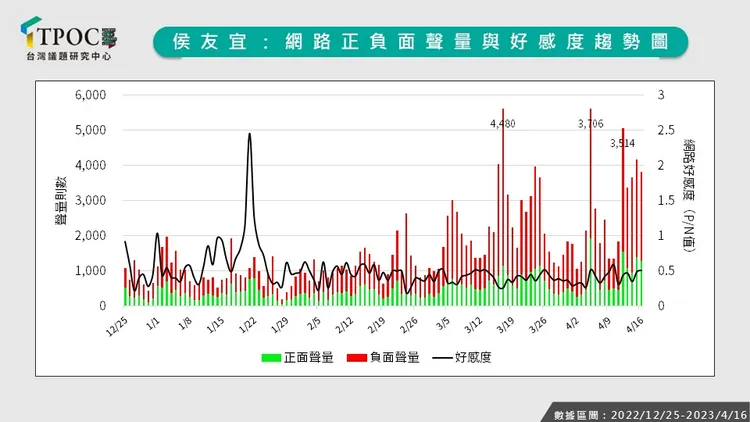This screenshot has height=422, width=750.
Task: Click the 3,514 data label
Action: pos(622,143)
